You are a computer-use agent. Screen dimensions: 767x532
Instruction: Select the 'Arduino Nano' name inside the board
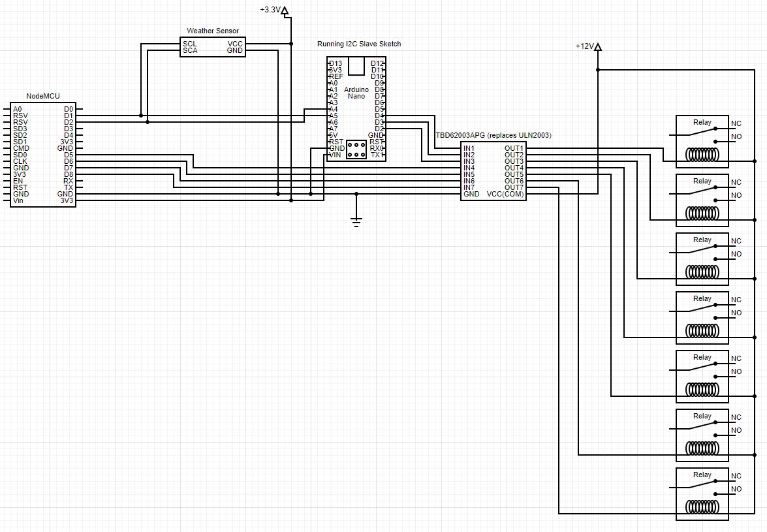pos(356,93)
